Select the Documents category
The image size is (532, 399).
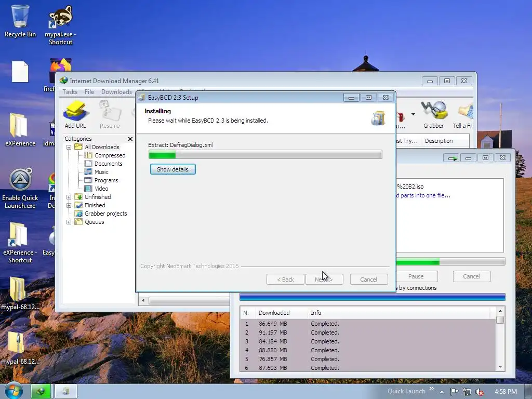point(108,164)
